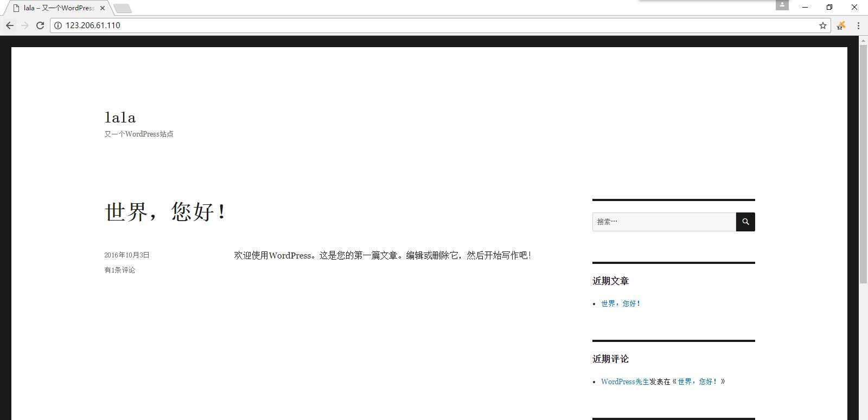Open 世界，您好！ under 近期文章
868x420 pixels.
[621, 303]
